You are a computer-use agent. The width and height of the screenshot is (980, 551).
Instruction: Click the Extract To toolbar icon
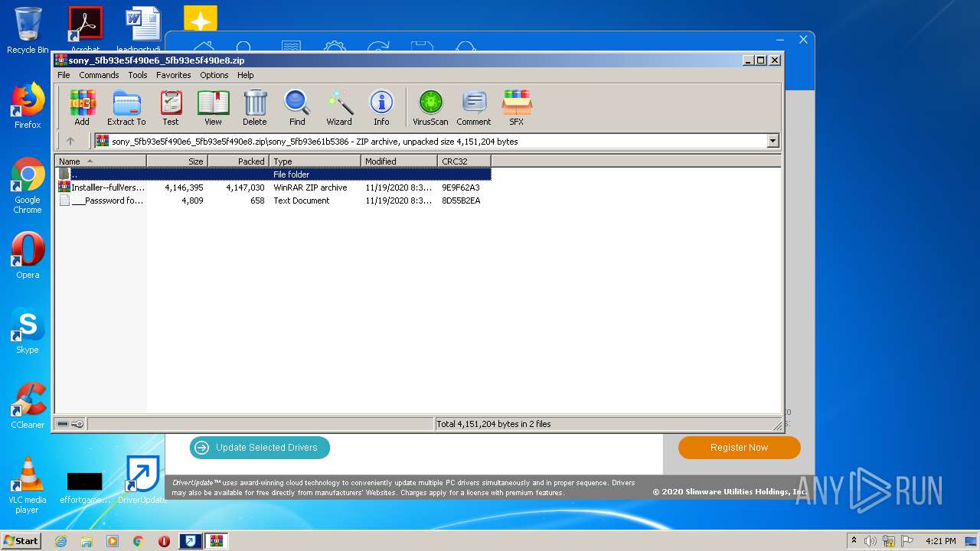pos(126,107)
